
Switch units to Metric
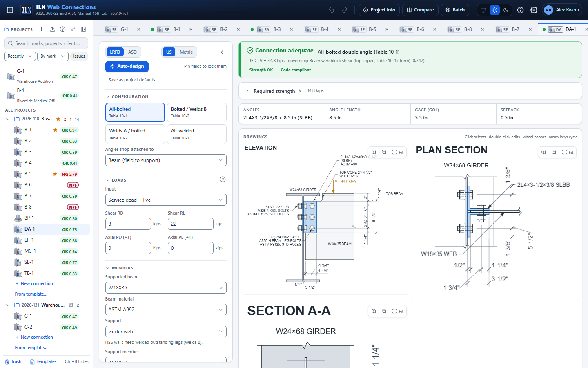pos(186,52)
